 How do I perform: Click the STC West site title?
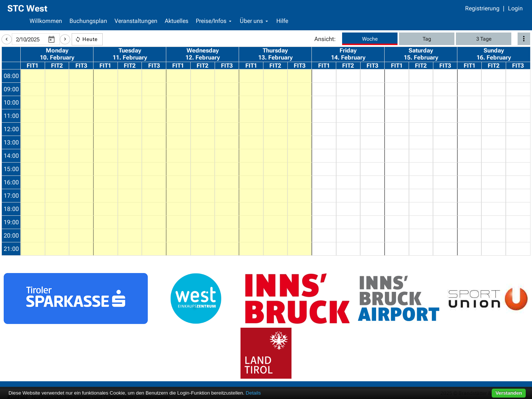(x=27, y=8)
